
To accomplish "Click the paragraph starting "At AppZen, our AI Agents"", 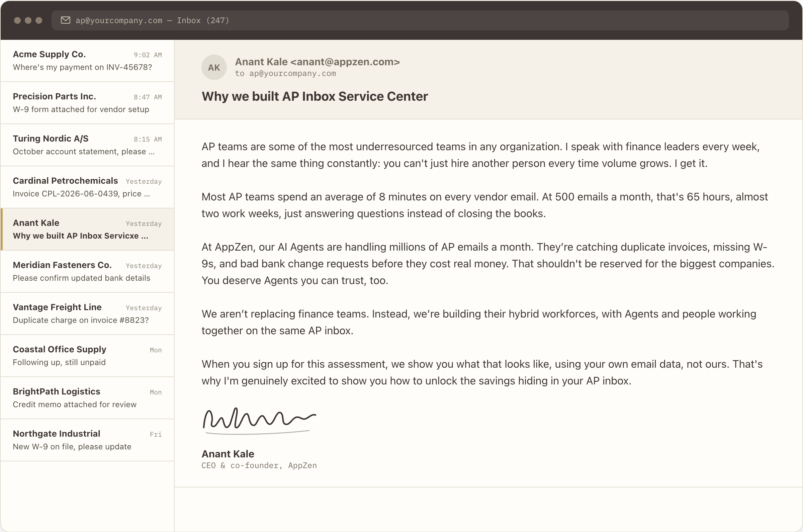I will (x=488, y=264).
